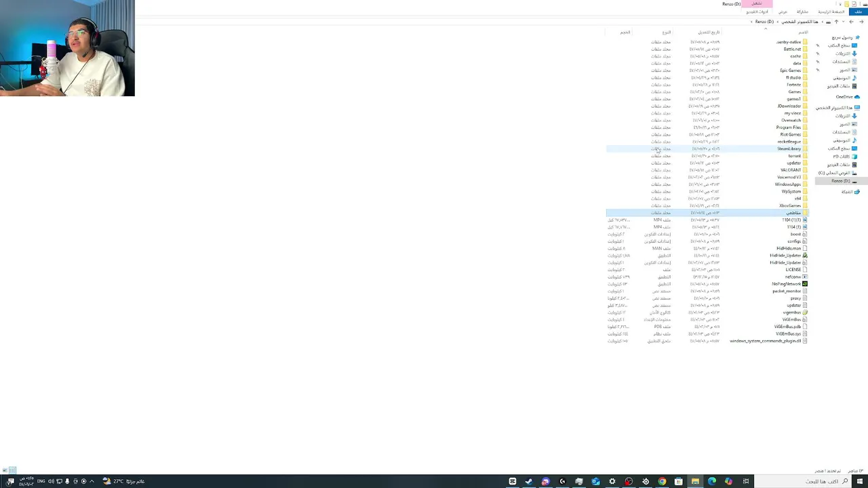Click the vigembus security catalog icon
This screenshot has height=488, width=868.
[805, 312]
